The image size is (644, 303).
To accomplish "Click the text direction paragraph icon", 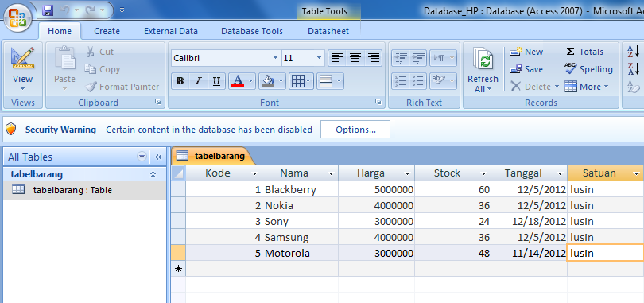I will point(443,58).
